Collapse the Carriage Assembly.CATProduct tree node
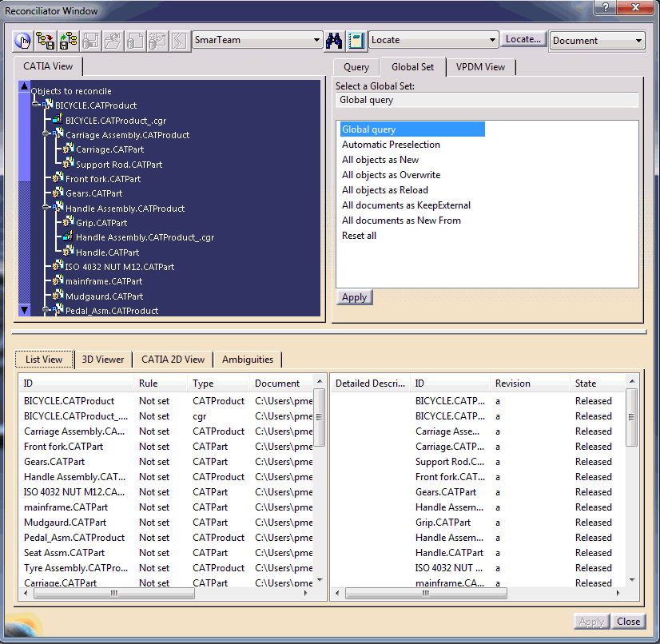The image size is (660, 644). tap(46, 134)
